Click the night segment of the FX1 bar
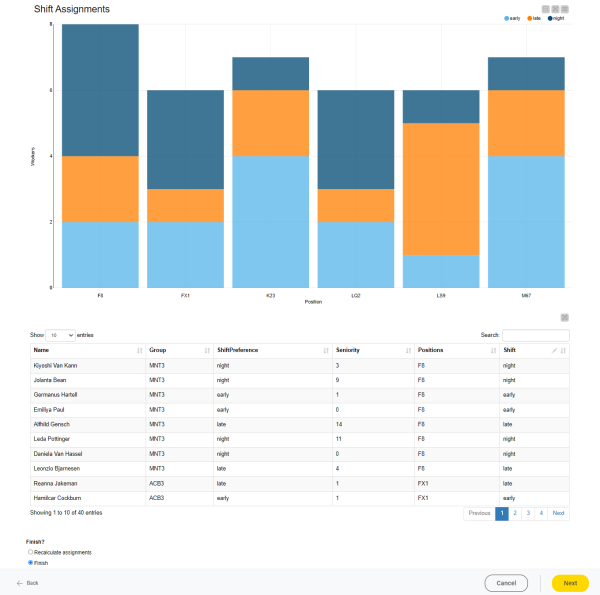 [186, 140]
